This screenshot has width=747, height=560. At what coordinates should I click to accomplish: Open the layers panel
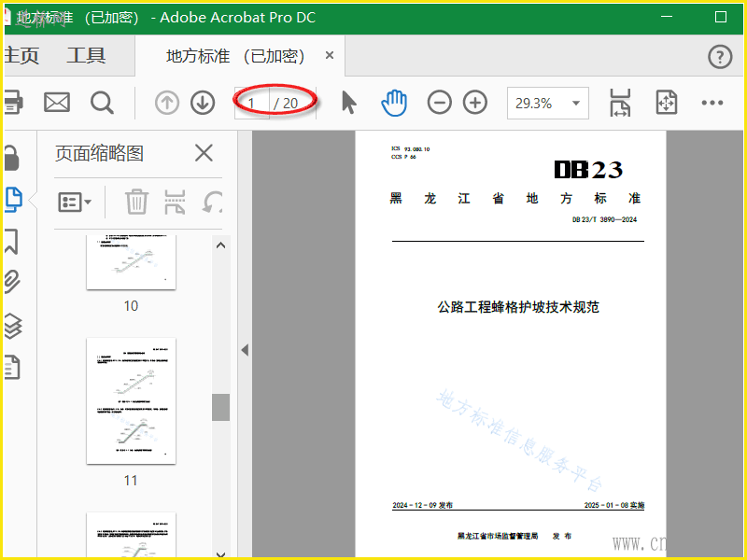(x=12, y=326)
